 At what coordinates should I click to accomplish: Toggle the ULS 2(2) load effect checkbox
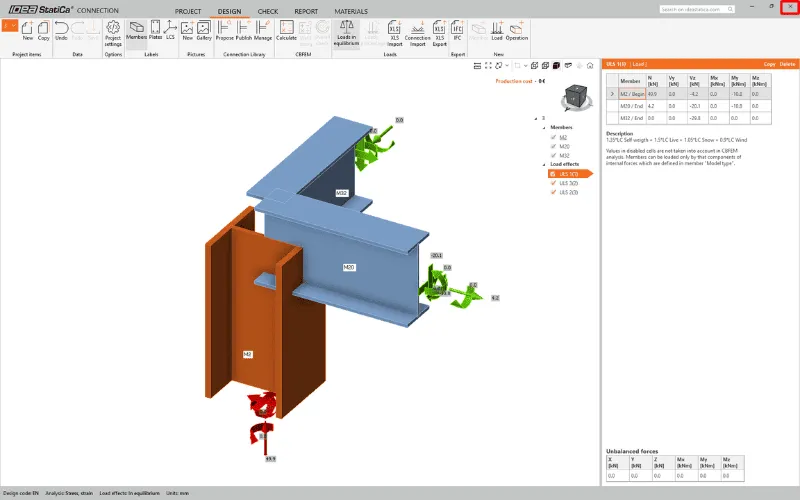tap(554, 182)
